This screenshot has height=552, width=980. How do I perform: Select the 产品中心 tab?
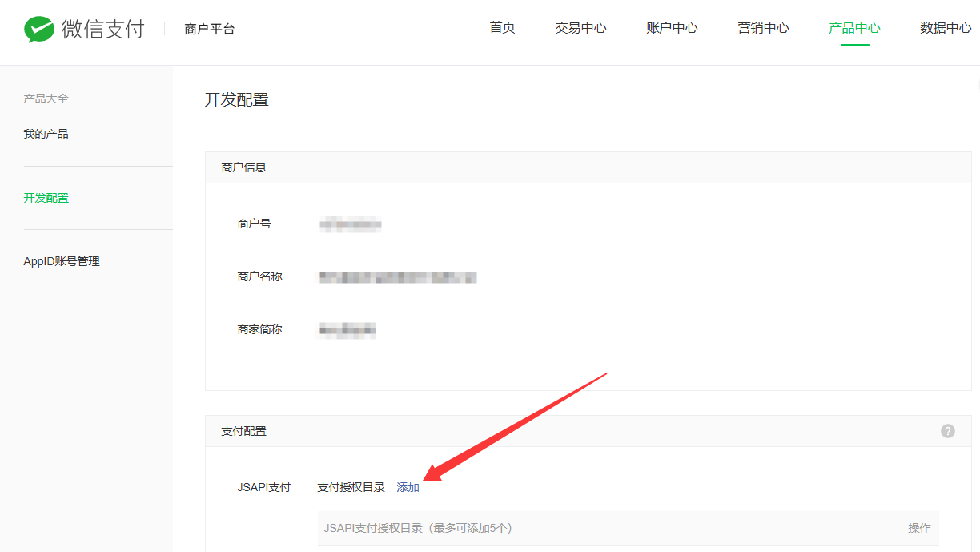point(854,28)
